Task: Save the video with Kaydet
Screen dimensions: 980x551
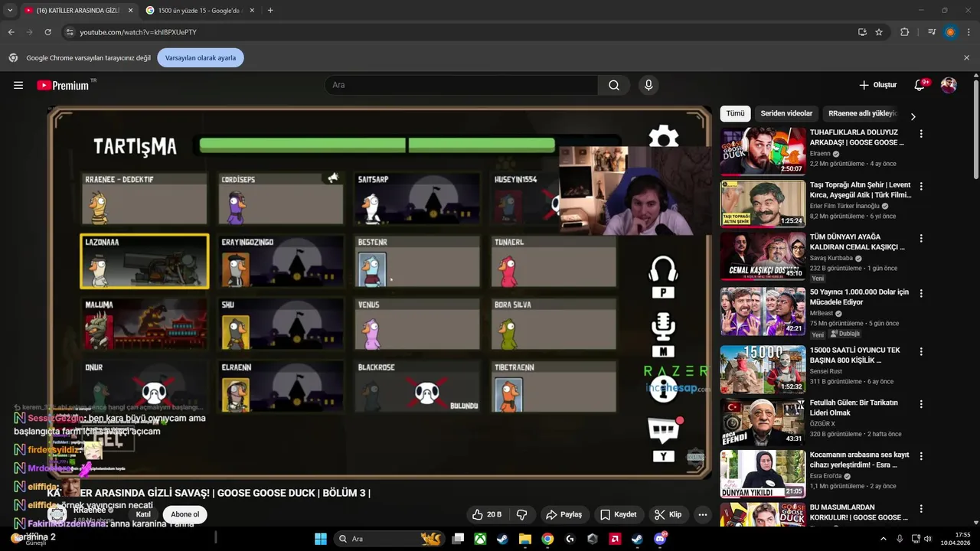Action: [x=618, y=514]
